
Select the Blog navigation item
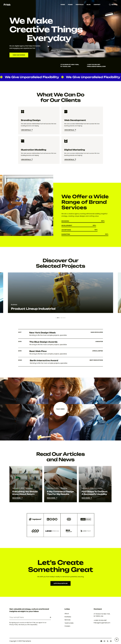pos(89,5)
